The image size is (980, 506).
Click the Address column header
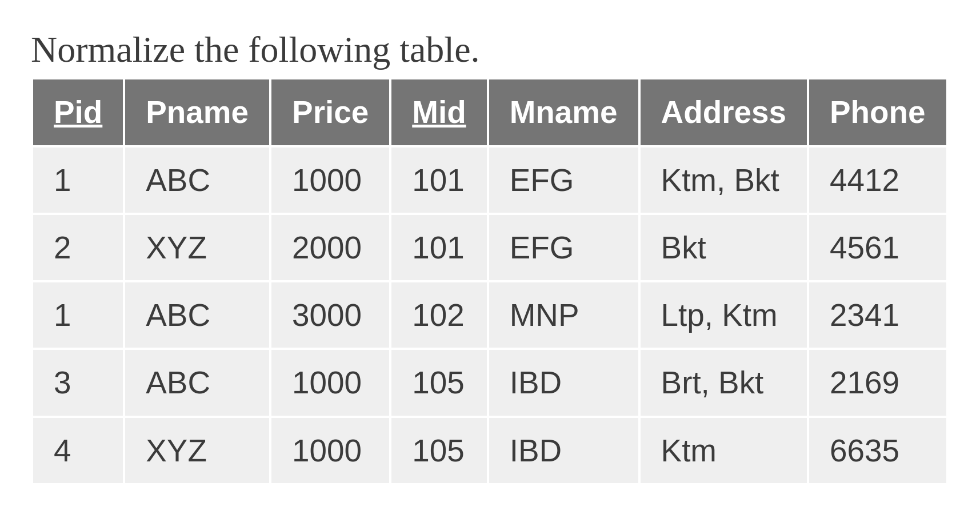pos(723,112)
